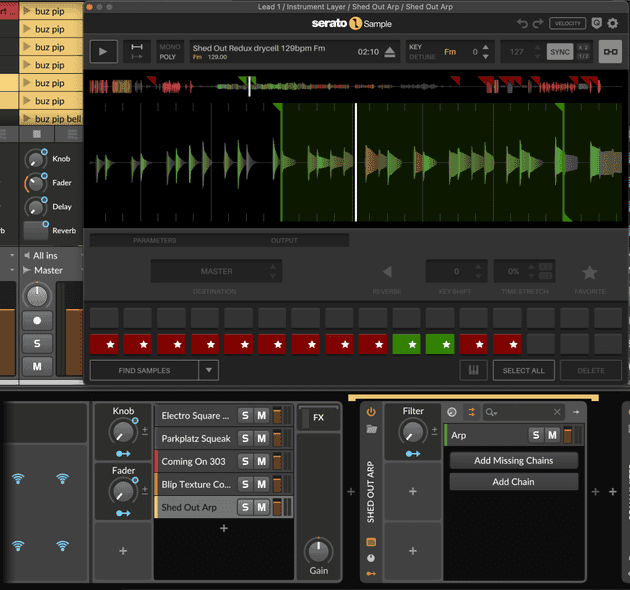The height and width of the screenshot is (590, 630).
Task: Mark the sample as FAVORITE star
Action: coord(589,272)
